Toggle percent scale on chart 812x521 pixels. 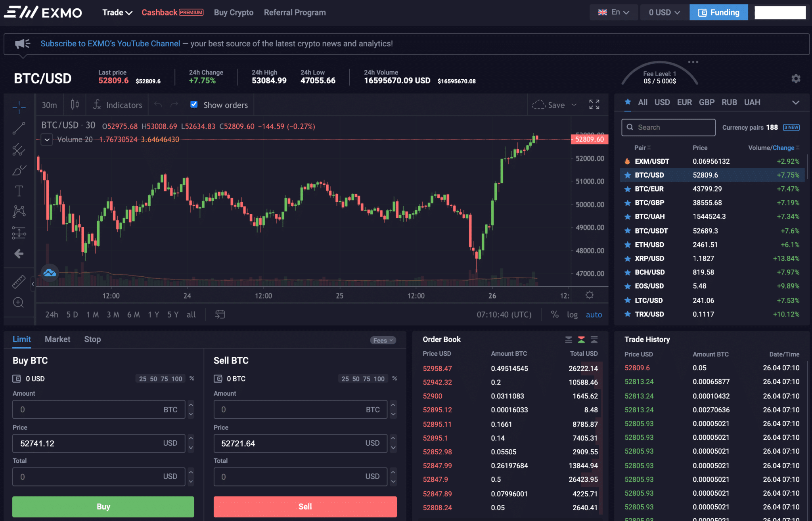(555, 314)
